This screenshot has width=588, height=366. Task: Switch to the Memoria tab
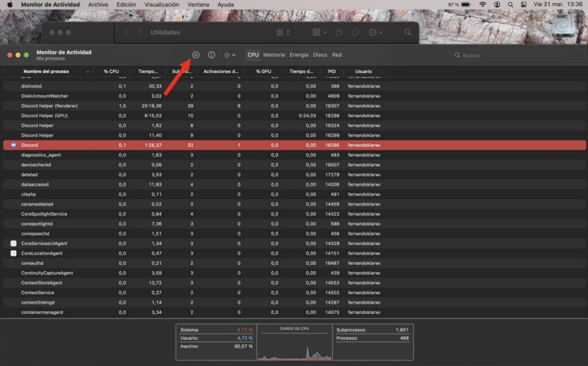tap(274, 55)
